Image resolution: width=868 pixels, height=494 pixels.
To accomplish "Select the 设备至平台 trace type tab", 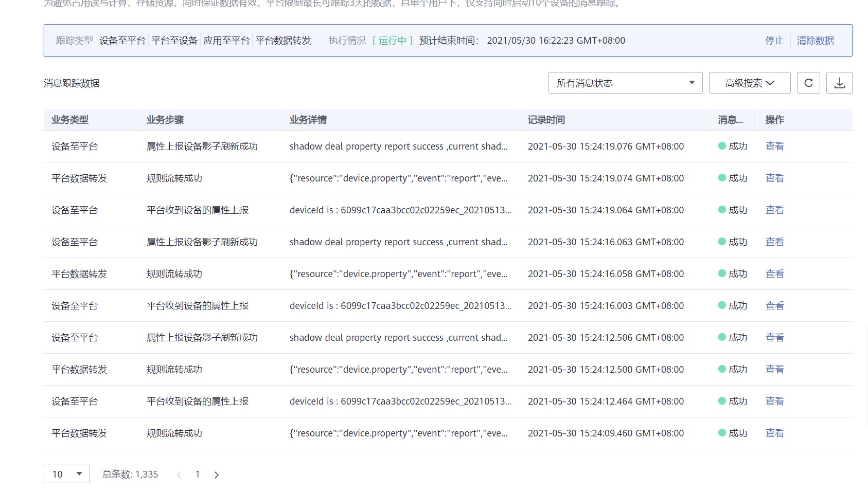I will click(122, 40).
